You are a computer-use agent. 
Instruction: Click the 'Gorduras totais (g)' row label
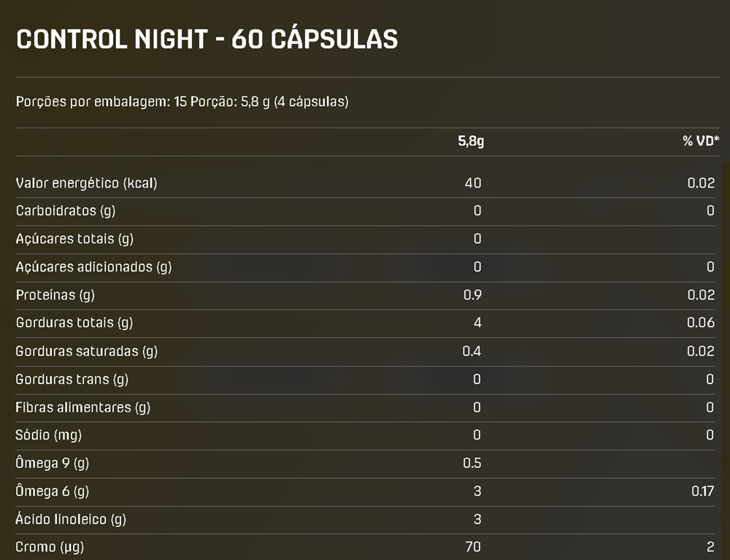coord(74,323)
